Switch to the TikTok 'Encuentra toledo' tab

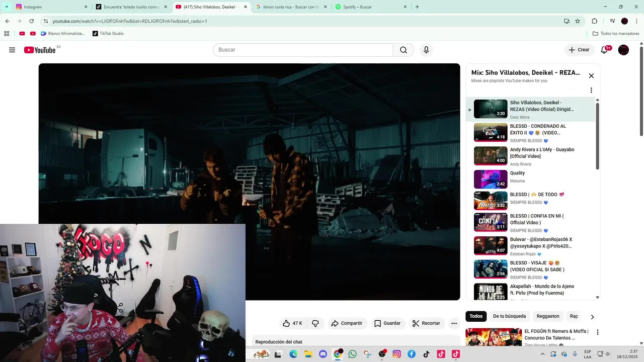click(132, 7)
